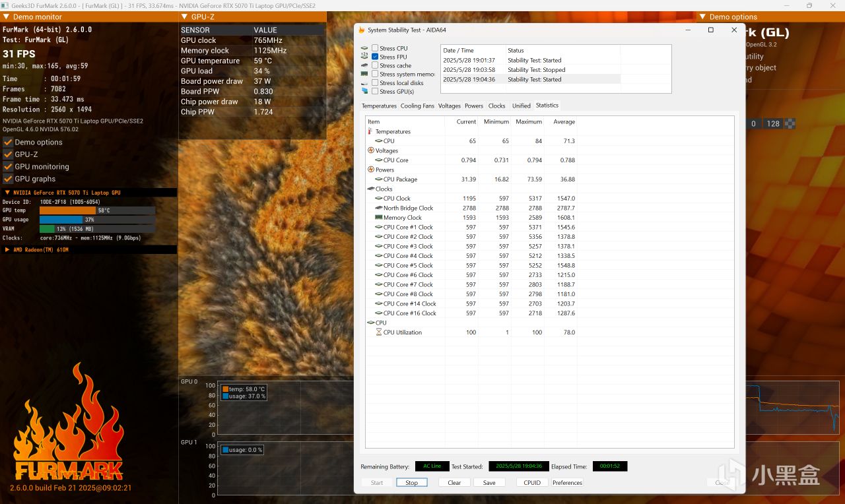Screen dimensions: 845x504
Task: Open the Unified tab
Action: coord(522,106)
